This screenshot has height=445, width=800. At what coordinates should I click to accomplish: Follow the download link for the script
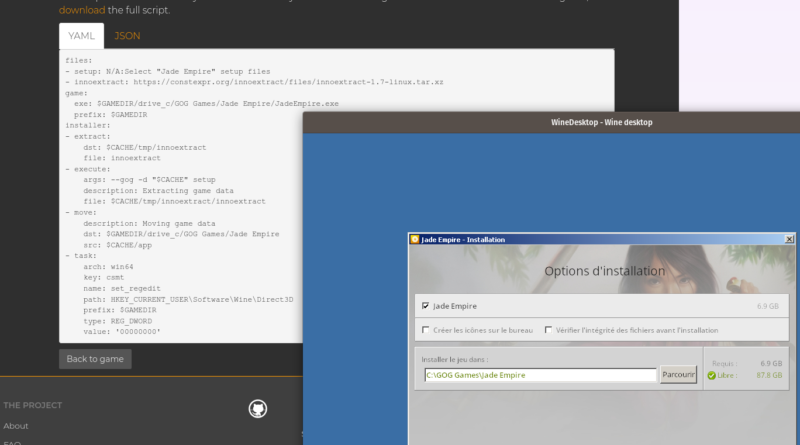click(x=82, y=10)
